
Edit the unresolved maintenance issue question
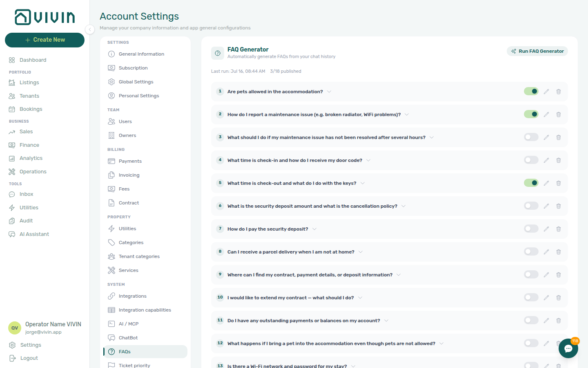(x=546, y=137)
